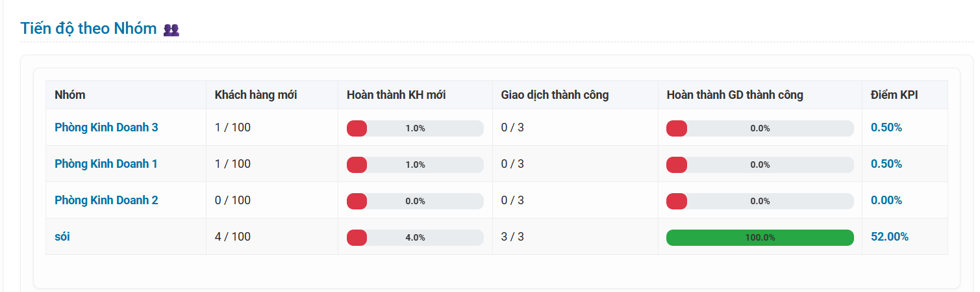Click the Tiến độ theo Nhóm heading
Image resolution: width=980 pixels, height=292 pixels.
pos(88,29)
